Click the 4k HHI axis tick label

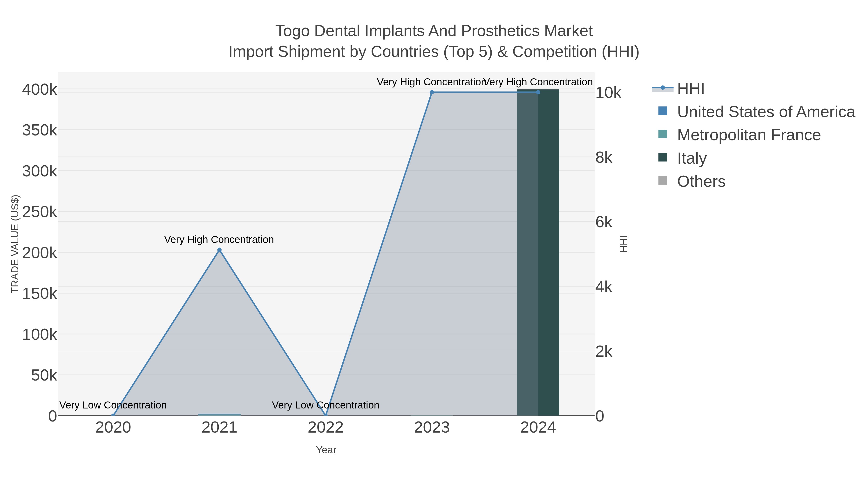pyautogui.click(x=604, y=287)
